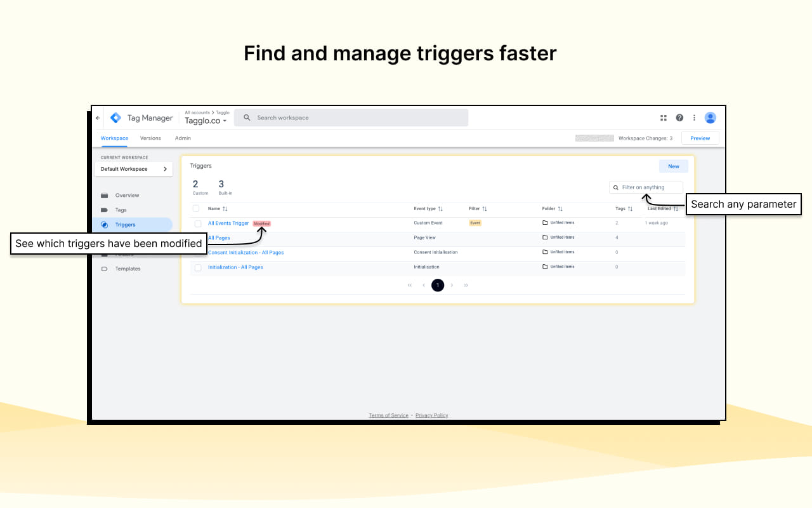
Task: Open the three-dot overflow menu
Action: coord(694,117)
